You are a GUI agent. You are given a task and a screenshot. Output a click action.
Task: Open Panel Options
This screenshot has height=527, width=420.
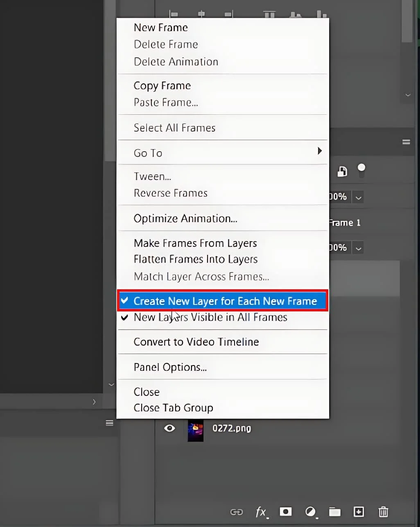(170, 367)
